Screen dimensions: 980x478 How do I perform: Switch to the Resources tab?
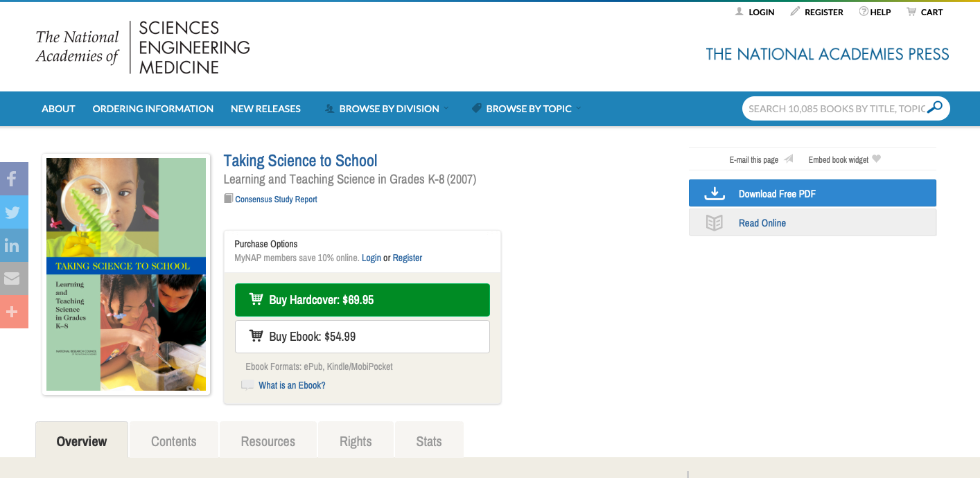pyautogui.click(x=268, y=440)
